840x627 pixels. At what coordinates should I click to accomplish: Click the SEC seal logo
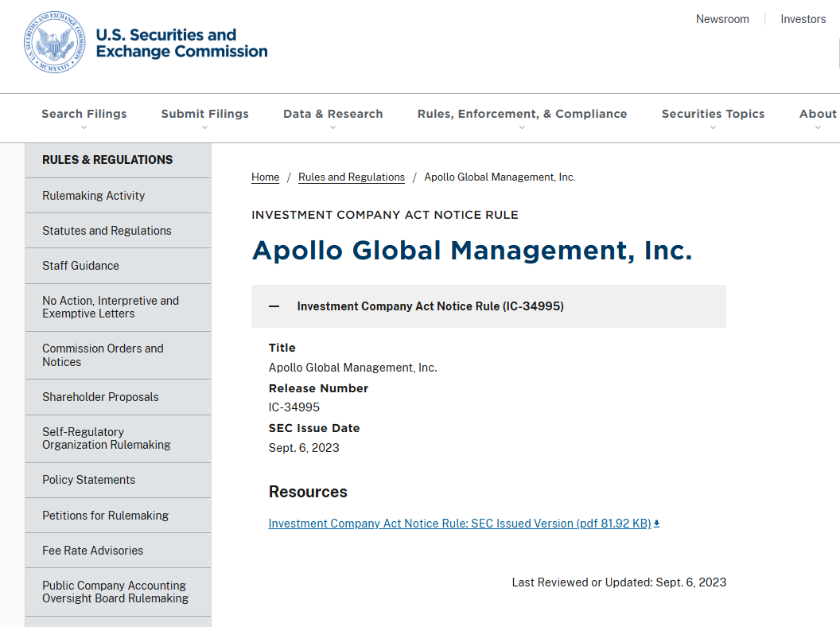pyautogui.click(x=54, y=43)
